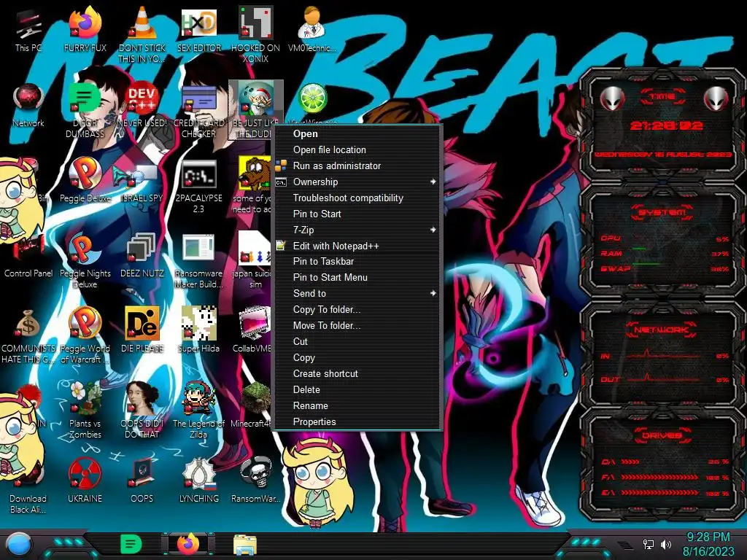
Task: Choose Pin to Taskbar
Action: coord(357,262)
